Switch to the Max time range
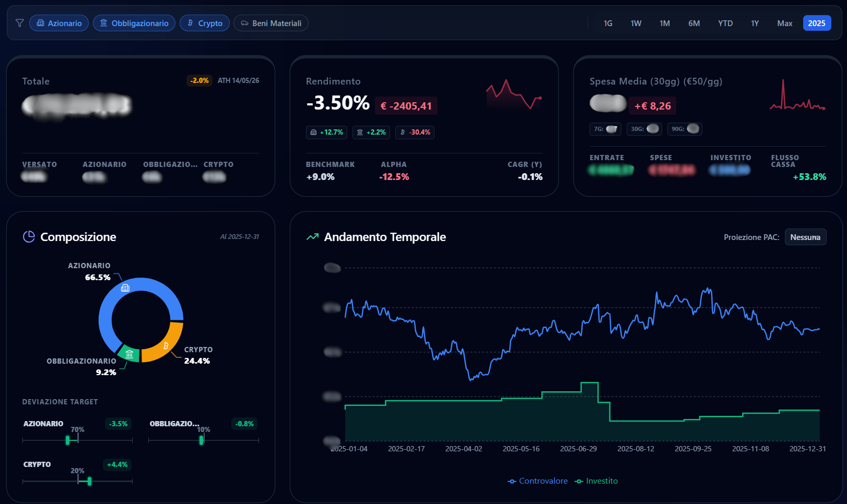This screenshot has height=504, width=847. (x=784, y=23)
